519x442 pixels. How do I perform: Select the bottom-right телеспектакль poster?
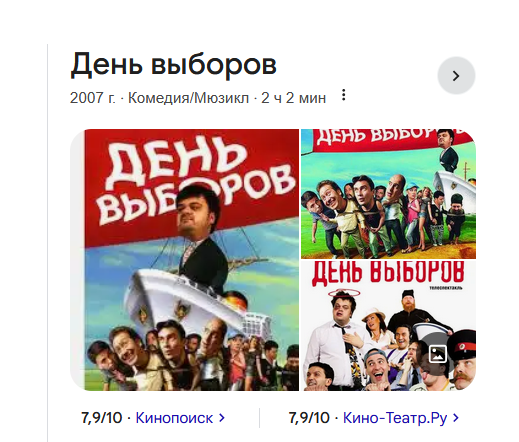click(x=388, y=326)
